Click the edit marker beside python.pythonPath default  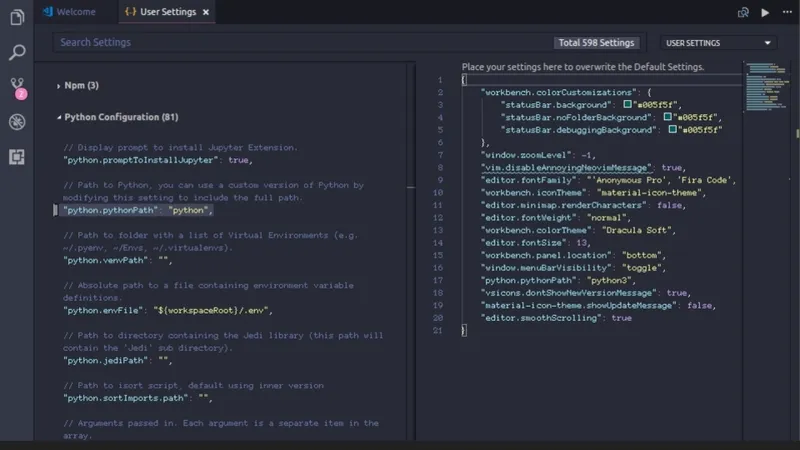click(55, 210)
